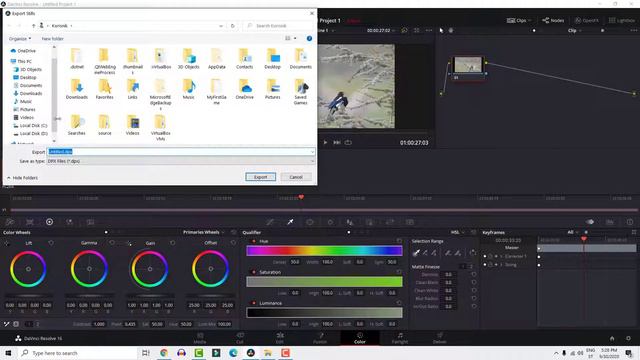This screenshot has width=640, height=360.
Task: Play the viewer clip
Action: (325, 142)
